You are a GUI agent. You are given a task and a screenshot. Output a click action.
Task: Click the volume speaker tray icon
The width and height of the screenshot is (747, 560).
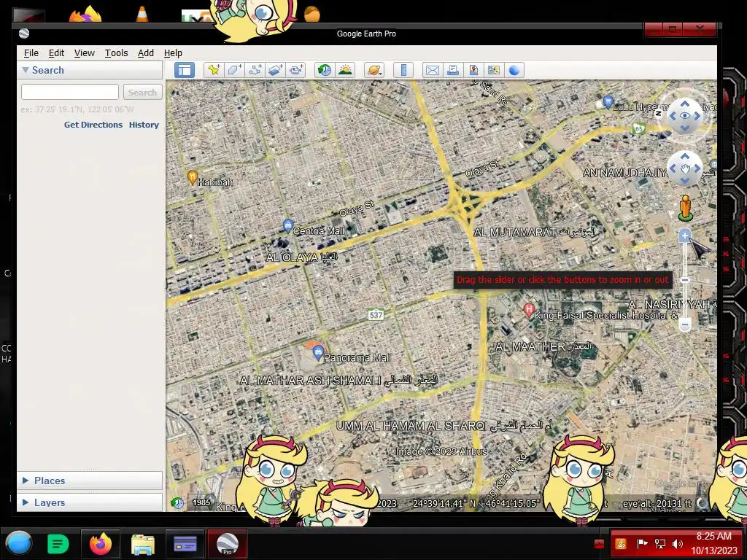coord(677,544)
